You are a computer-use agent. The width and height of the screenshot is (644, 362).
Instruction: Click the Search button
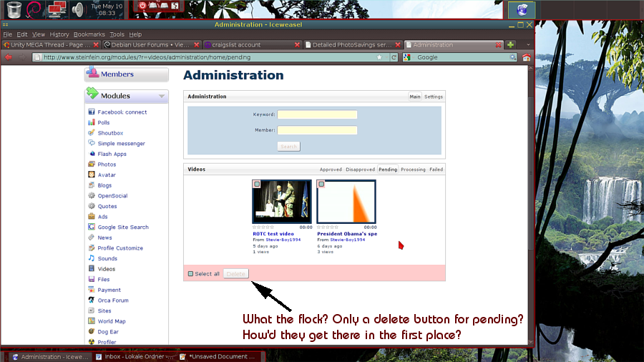[x=289, y=147]
